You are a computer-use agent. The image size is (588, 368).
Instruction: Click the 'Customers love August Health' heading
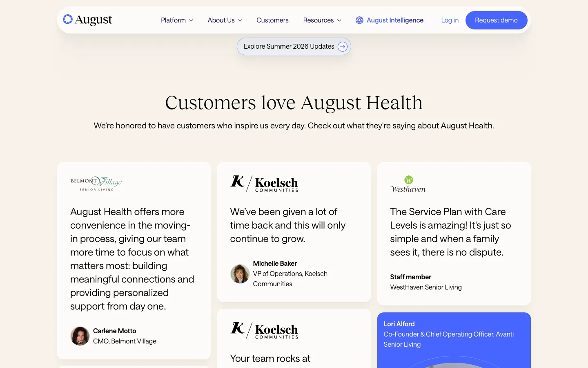click(x=294, y=103)
